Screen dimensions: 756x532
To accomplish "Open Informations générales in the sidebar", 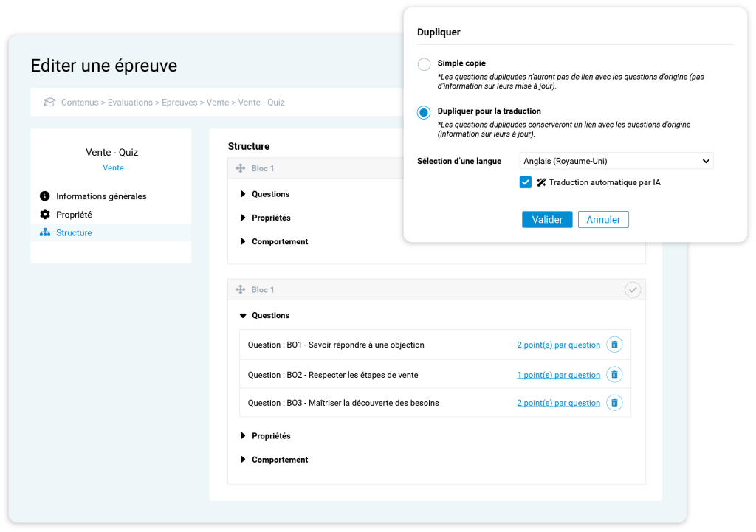I will [101, 196].
